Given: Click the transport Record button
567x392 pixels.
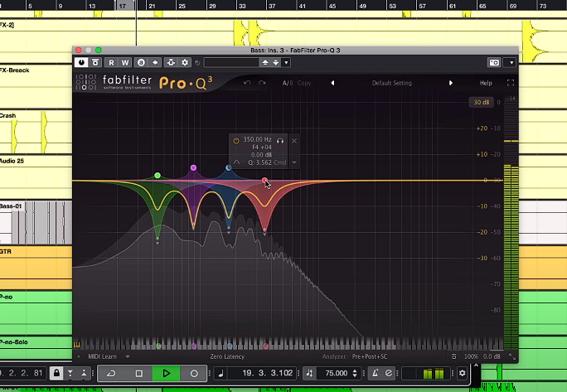Looking at the screenshot, I should [x=194, y=373].
